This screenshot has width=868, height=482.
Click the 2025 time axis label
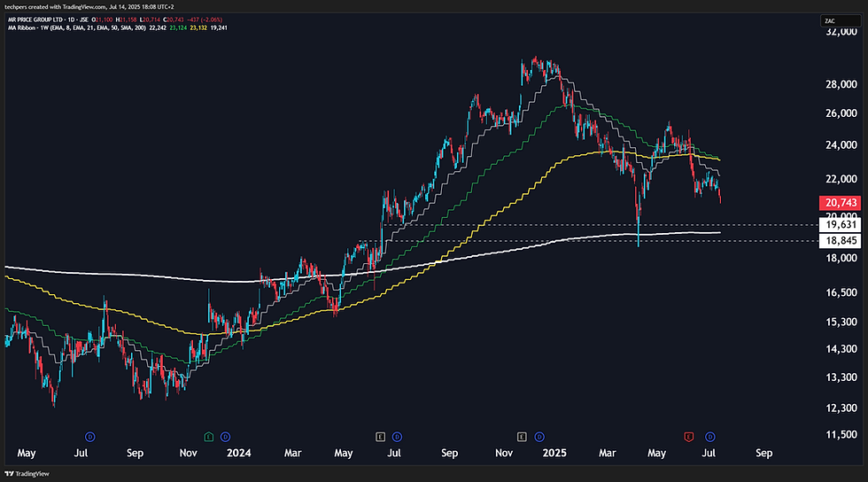(554, 453)
